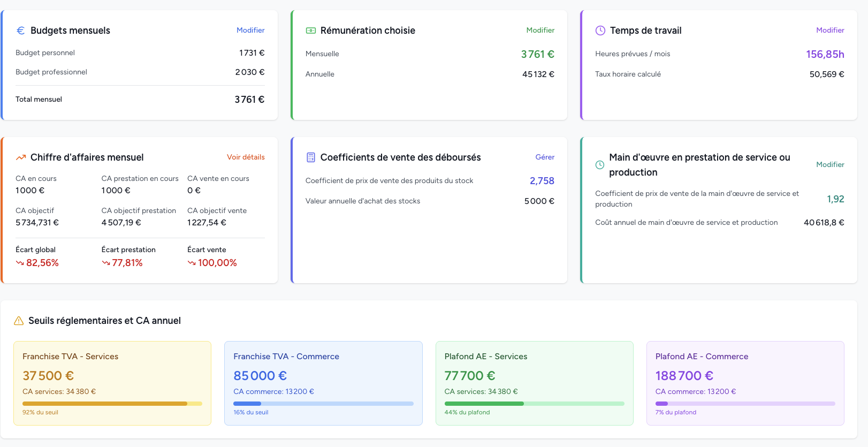Select the Plafond AE - Commerce threshold card
This screenshot has height=447, width=868.
tap(745, 383)
